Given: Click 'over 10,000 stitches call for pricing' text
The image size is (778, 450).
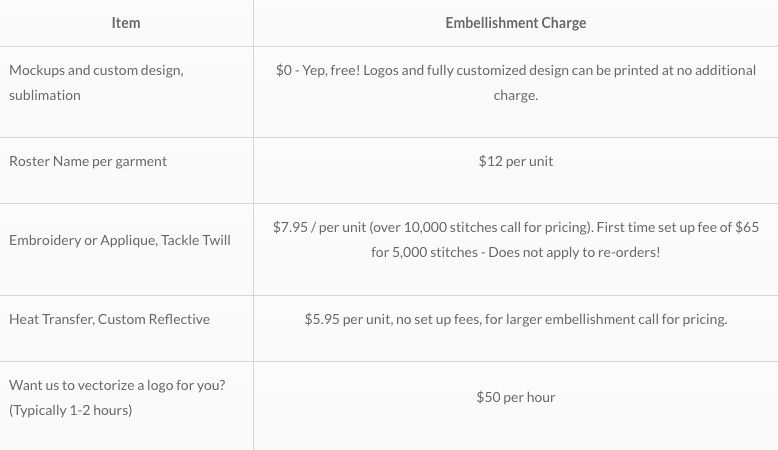Looking at the screenshot, I should click(481, 227).
